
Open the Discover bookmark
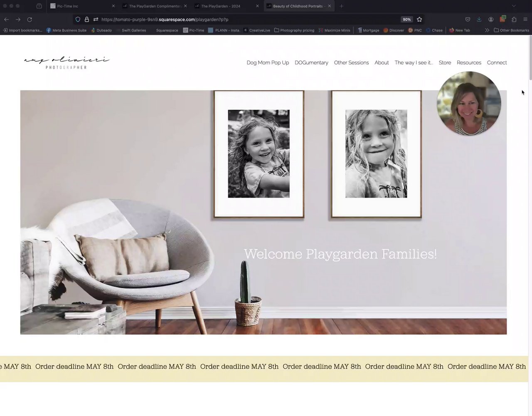[394, 30]
